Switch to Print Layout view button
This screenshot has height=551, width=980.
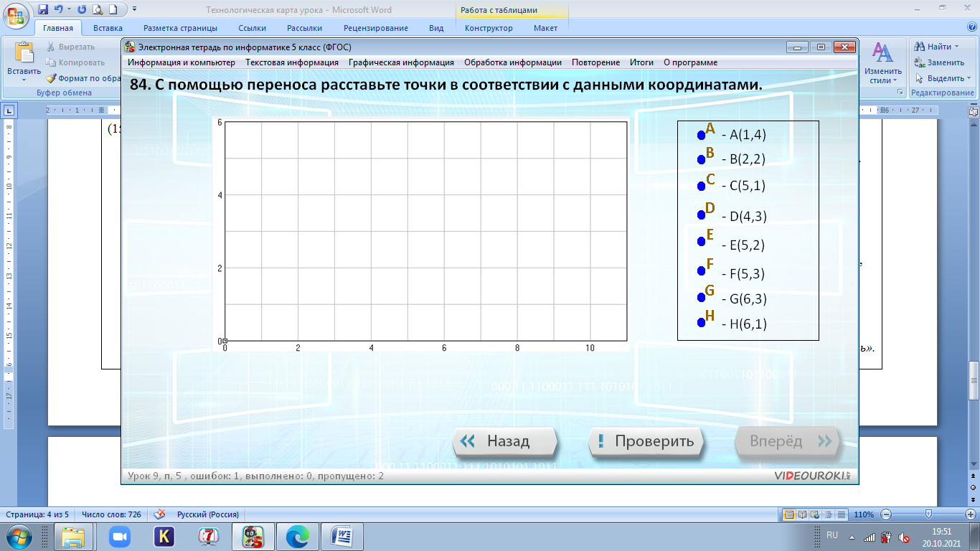[789, 514]
